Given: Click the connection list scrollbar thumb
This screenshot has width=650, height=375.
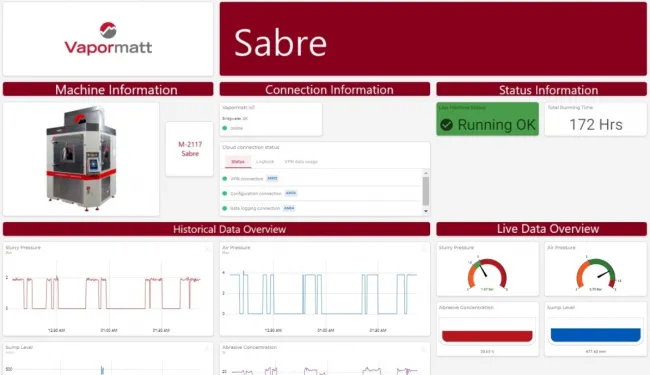Looking at the screenshot, I should (426, 191).
